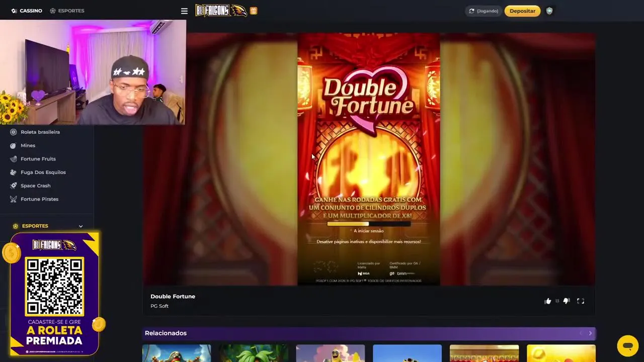Screen dimensions: 644x362
Task: Open the hamburger menu icon
Action: point(184,11)
